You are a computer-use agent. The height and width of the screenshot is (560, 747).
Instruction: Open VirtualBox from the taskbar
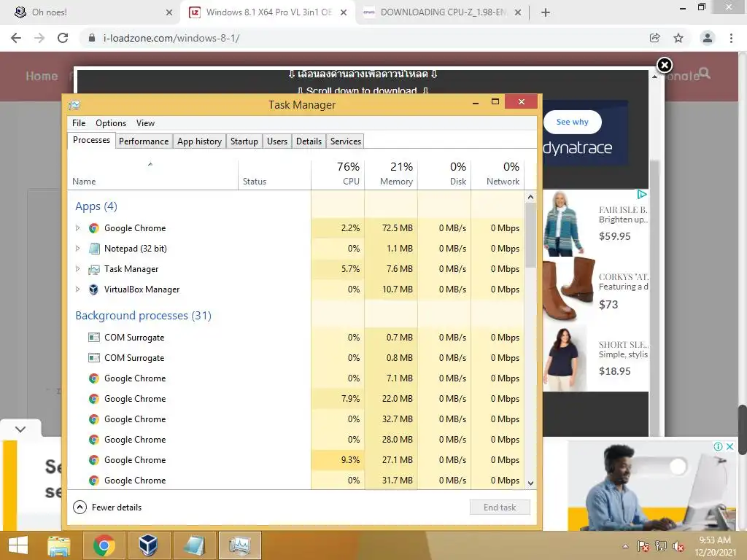coord(148,545)
